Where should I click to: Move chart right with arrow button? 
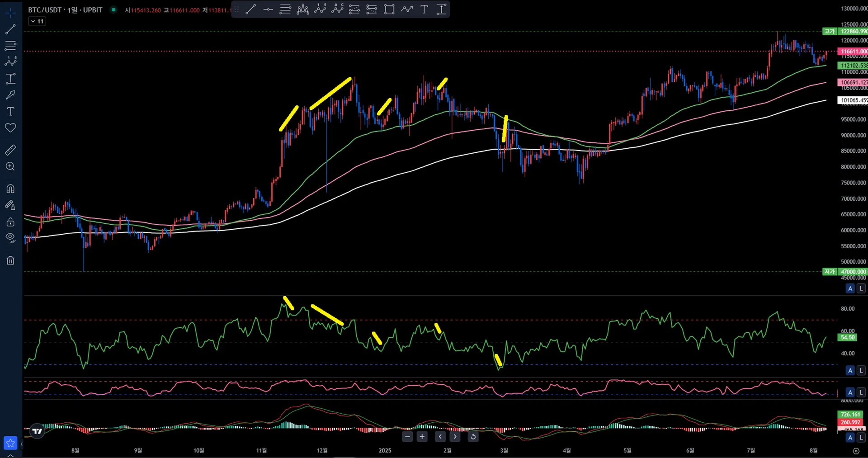(x=455, y=436)
